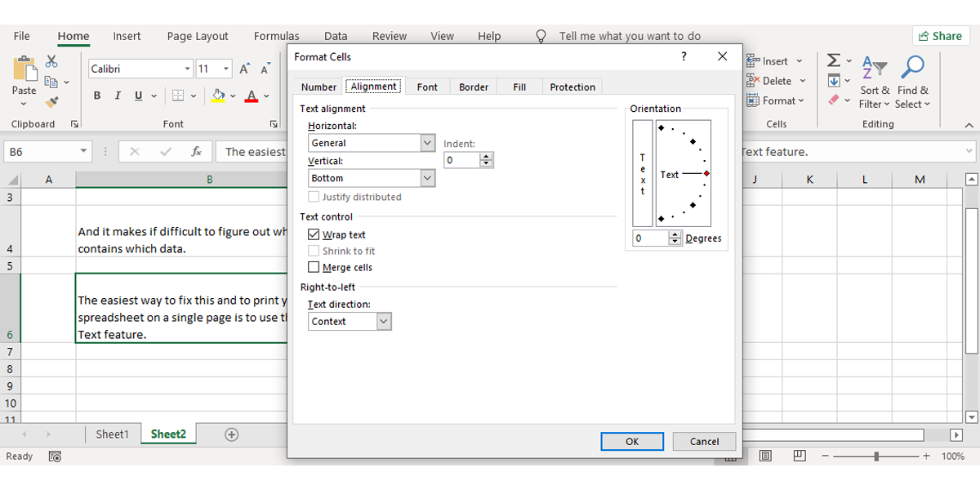980x490 pixels.
Task: Switch to the Font tab in dialog
Action: [x=427, y=87]
